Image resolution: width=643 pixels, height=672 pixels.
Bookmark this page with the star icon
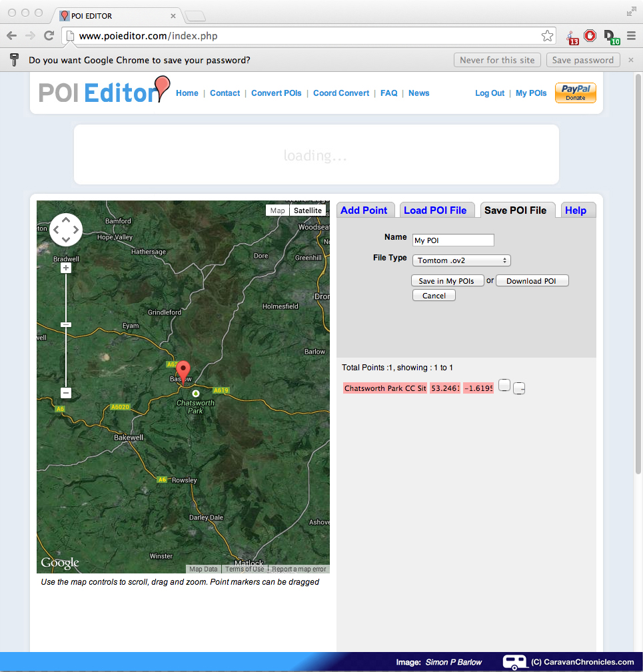(547, 36)
